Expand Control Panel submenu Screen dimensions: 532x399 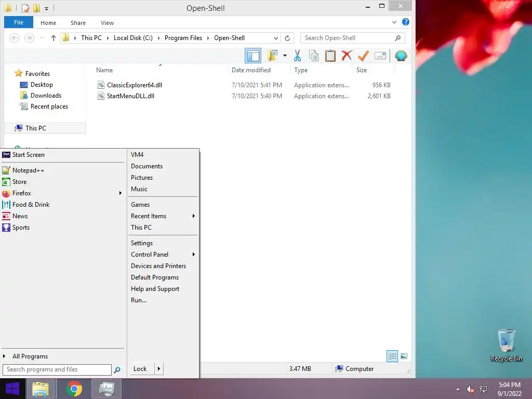163,255
